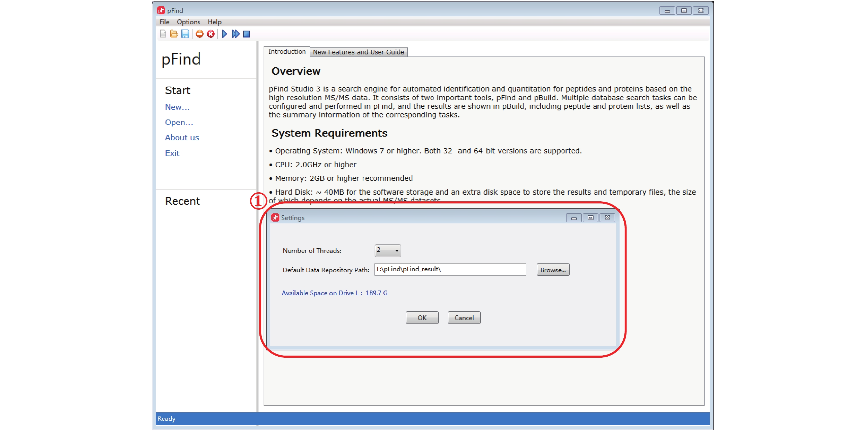Minimize the Settings dialog
Viewport: 868px width, 431px height.
point(574,218)
